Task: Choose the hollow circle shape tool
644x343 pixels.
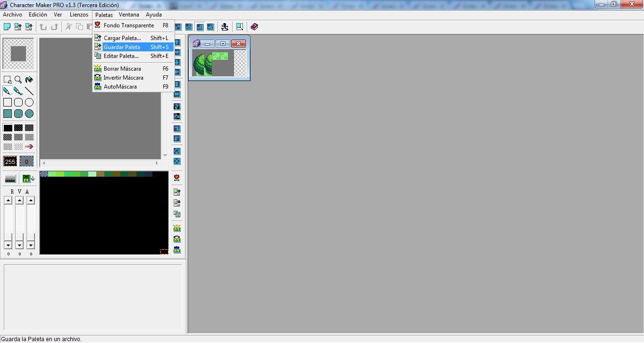Action: pos(29,102)
